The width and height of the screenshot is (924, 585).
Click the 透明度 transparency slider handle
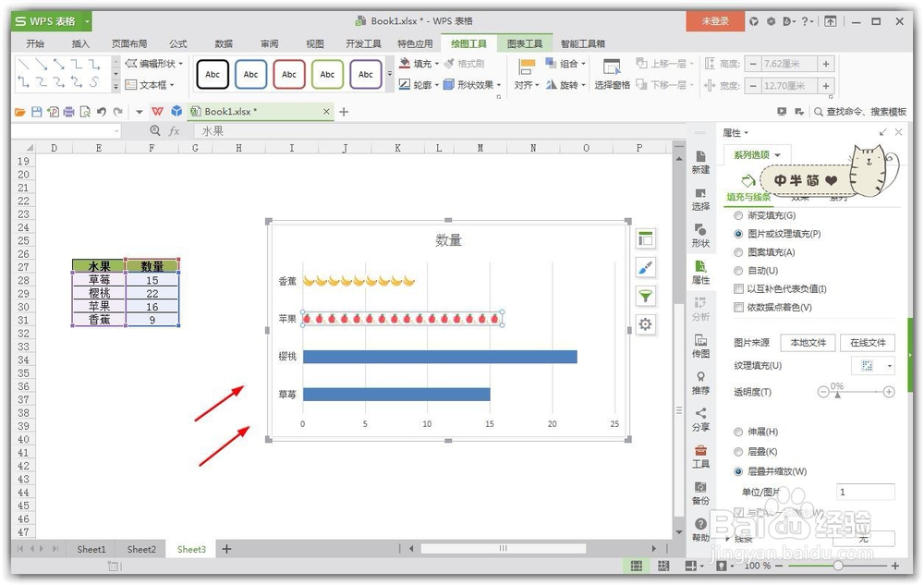click(x=837, y=395)
